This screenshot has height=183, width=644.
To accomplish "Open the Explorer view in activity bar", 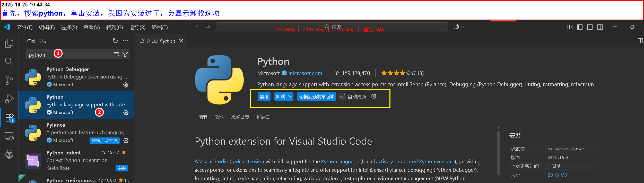I will (x=9, y=43).
